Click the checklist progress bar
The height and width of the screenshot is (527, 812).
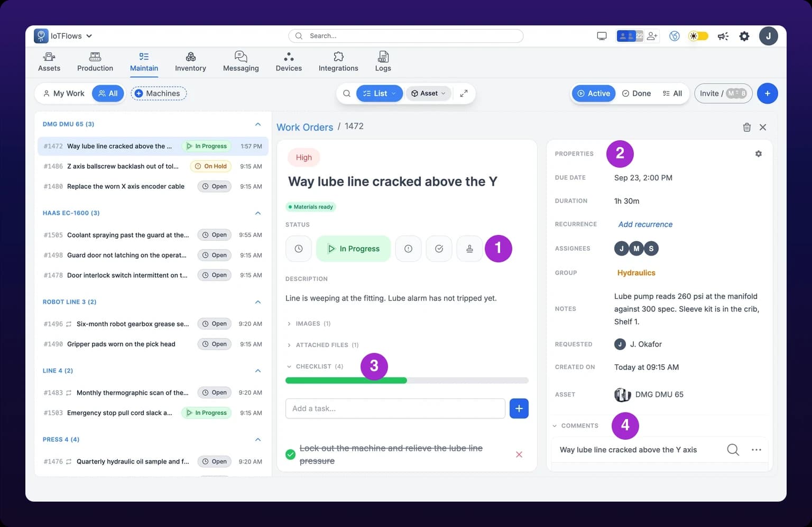[x=407, y=380]
